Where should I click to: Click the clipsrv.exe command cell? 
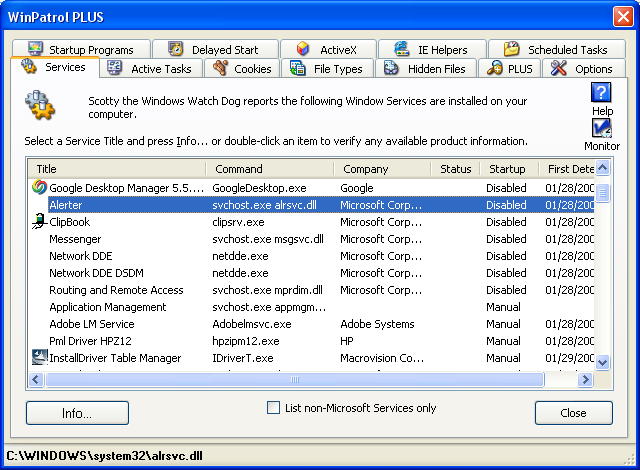(238, 222)
